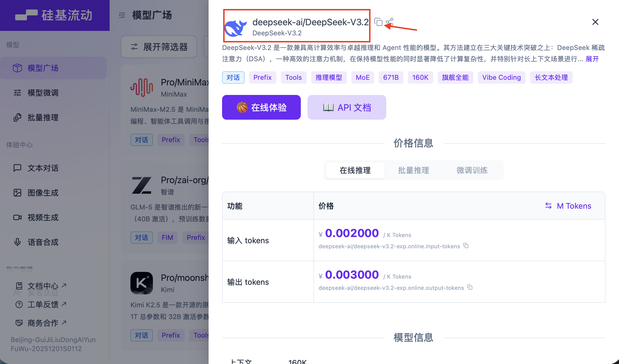Click the 图像生成 picture icon
Screen dimensions: 619x364
(x=17, y=193)
